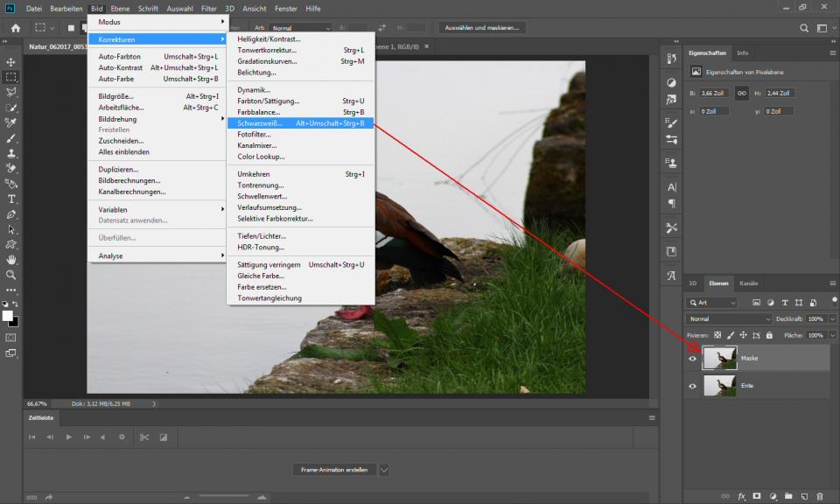
Task: Select the Zoom magnifier tool
Action: click(11, 275)
